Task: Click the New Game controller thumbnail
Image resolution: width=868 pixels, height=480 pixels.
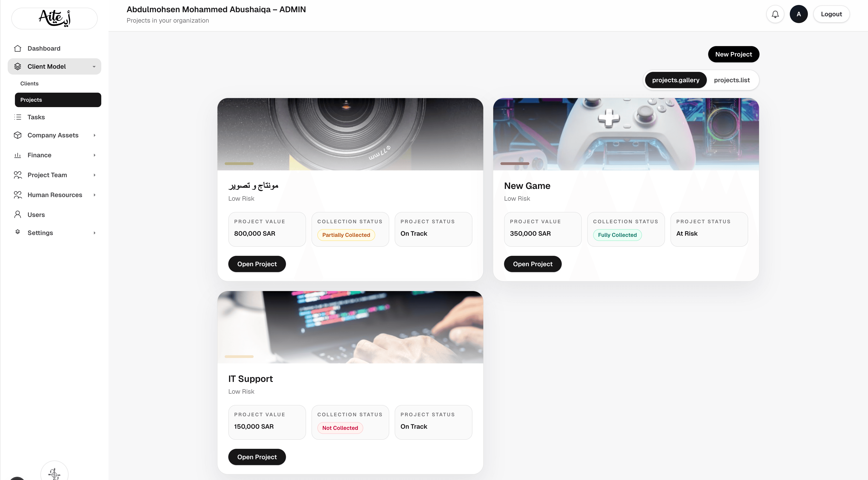Action: click(x=626, y=134)
